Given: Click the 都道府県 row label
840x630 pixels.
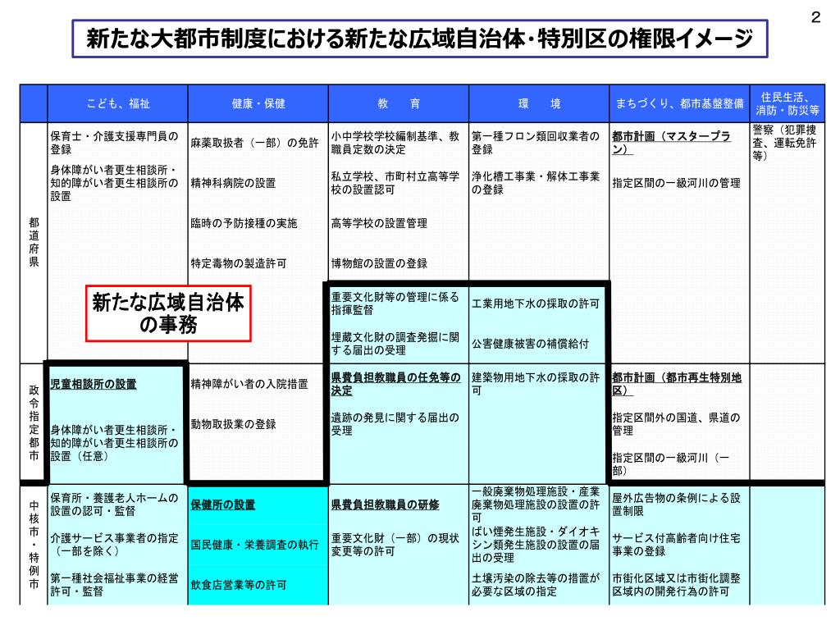Looking at the screenshot, I should coord(34,242).
